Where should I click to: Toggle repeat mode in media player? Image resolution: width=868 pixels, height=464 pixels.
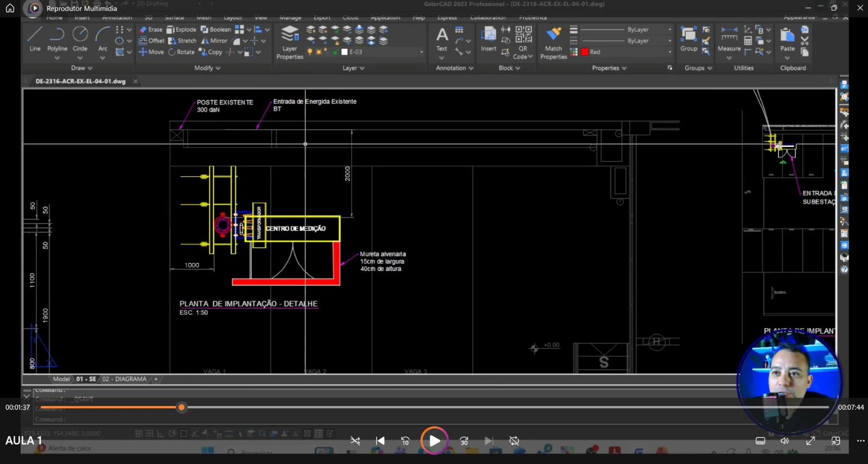[514, 441]
